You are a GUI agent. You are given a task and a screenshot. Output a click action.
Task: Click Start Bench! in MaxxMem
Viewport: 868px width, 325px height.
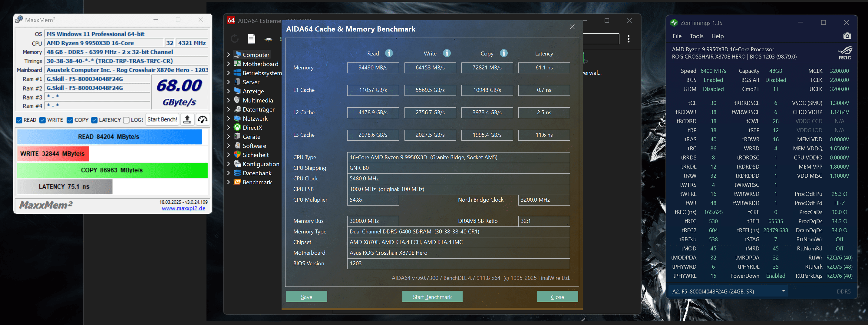click(x=162, y=119)
